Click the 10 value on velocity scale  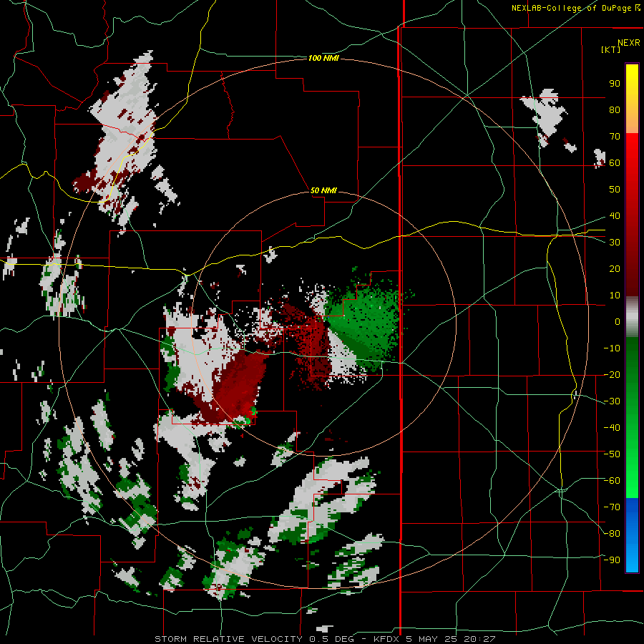tap(615, 296)
